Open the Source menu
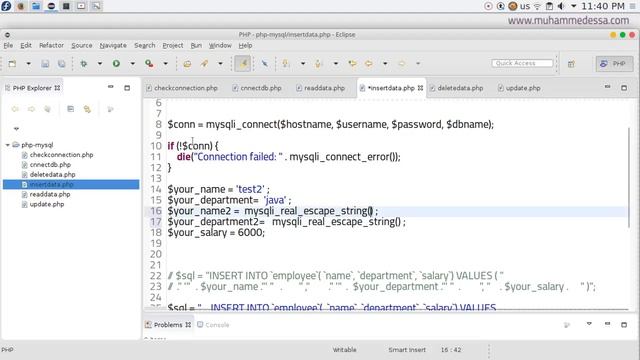This screenshot has width=640, height=360. click(82, 45)
